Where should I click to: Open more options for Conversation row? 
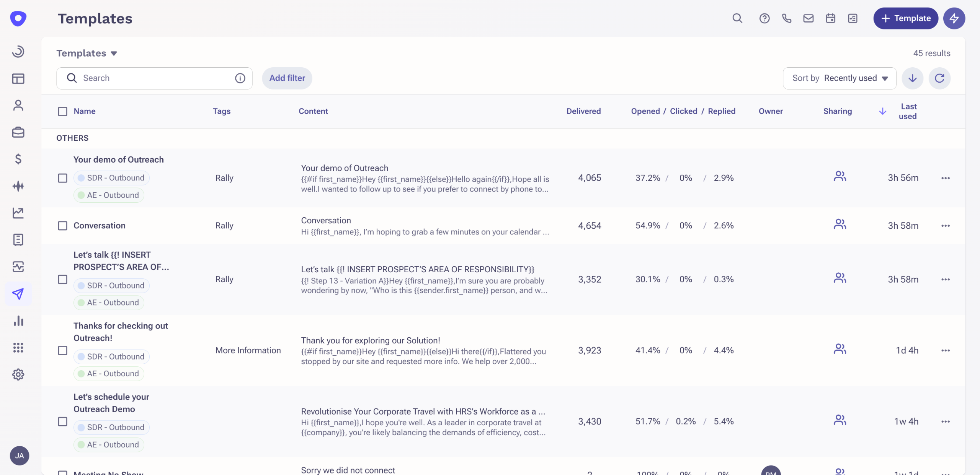(x=945, y=226)
